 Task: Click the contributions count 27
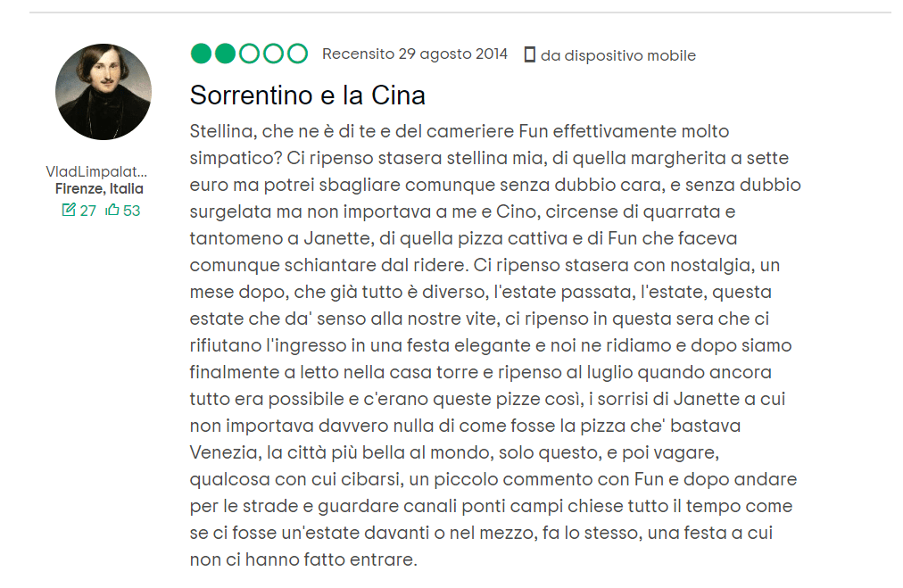88,211
